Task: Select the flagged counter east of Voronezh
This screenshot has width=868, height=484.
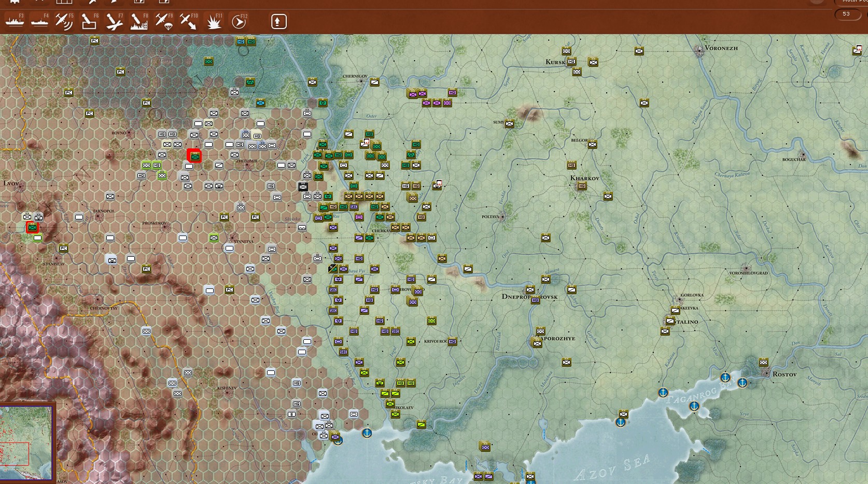Action: (x=857, y=50)
